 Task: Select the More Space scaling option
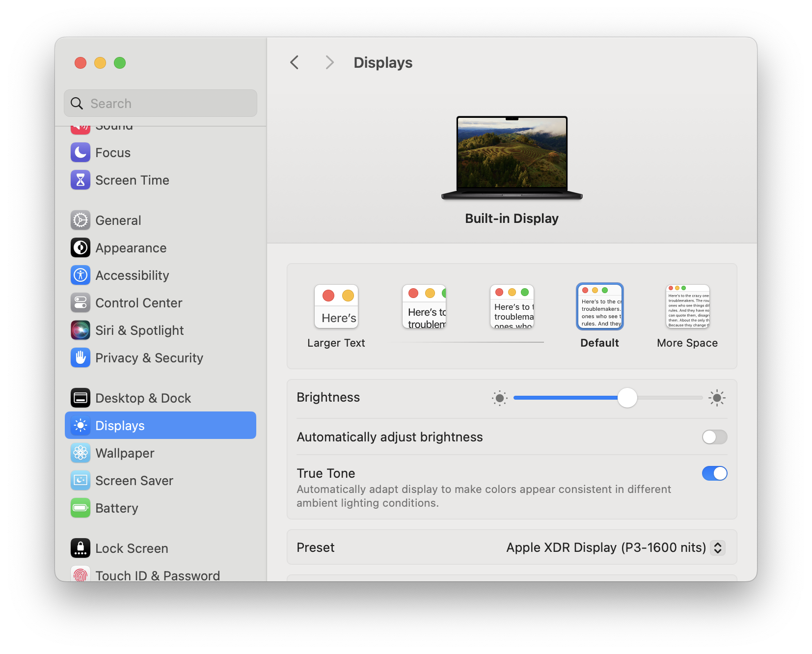687,306
